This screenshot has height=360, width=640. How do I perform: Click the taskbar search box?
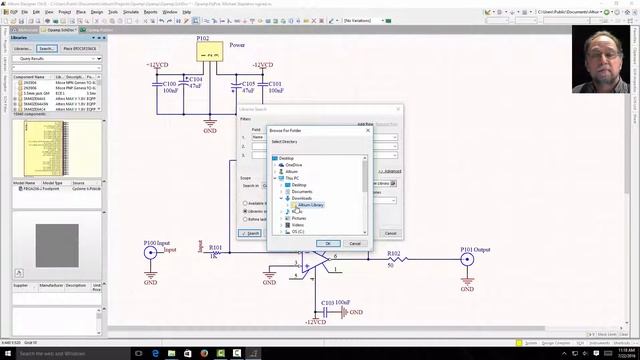[73, 353]
